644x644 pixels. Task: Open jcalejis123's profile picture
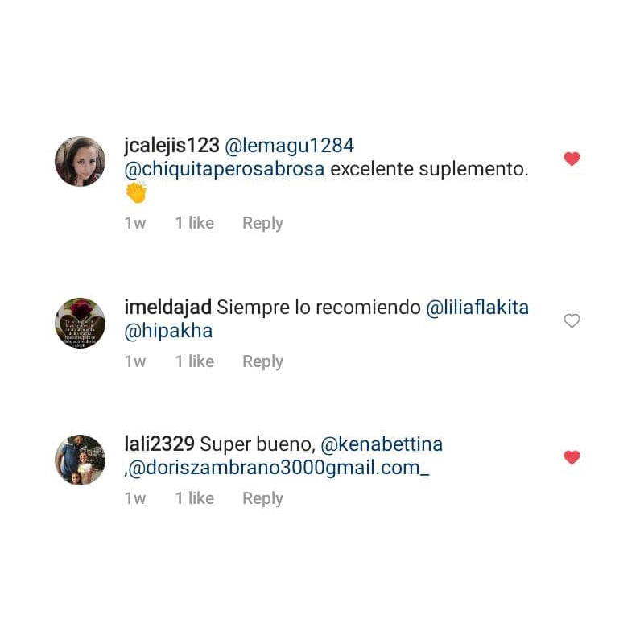80,162
